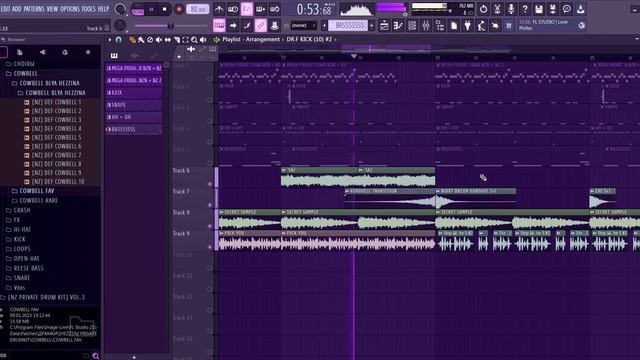Select the Slice tool

coord(176,40)
